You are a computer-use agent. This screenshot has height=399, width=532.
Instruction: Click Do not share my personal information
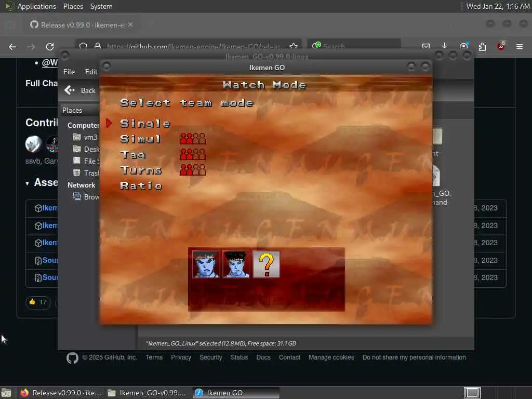point(414,357)
